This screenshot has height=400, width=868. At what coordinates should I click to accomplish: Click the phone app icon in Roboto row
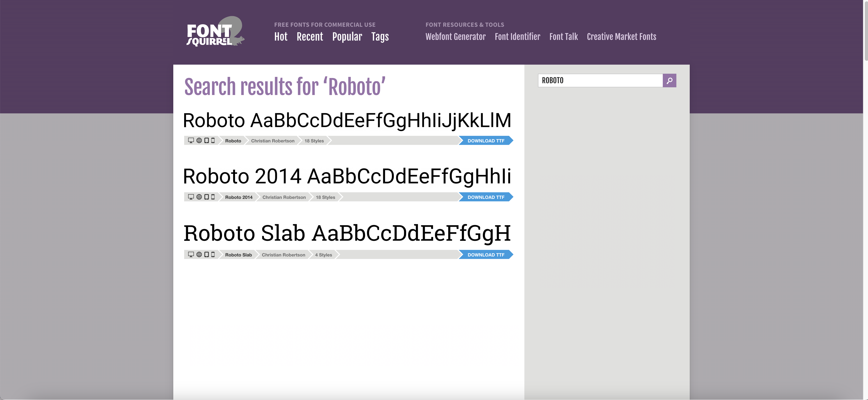point(213,141)
